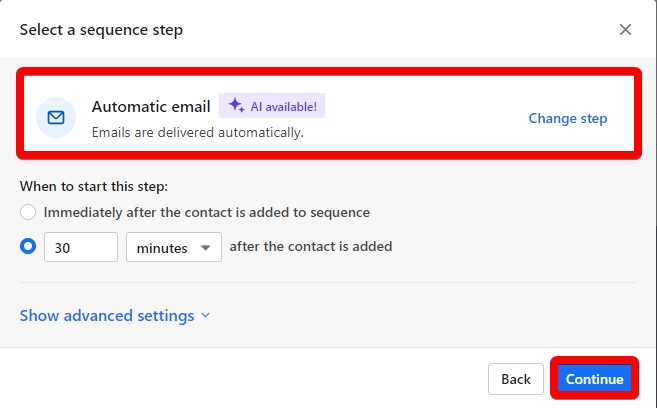Click the Change step link

(567, 118)
